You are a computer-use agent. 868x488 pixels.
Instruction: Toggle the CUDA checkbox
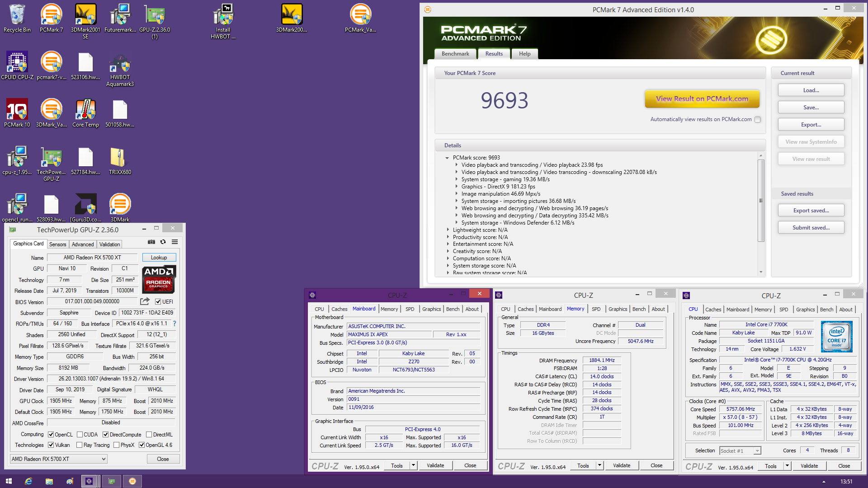tap(80, 435)
